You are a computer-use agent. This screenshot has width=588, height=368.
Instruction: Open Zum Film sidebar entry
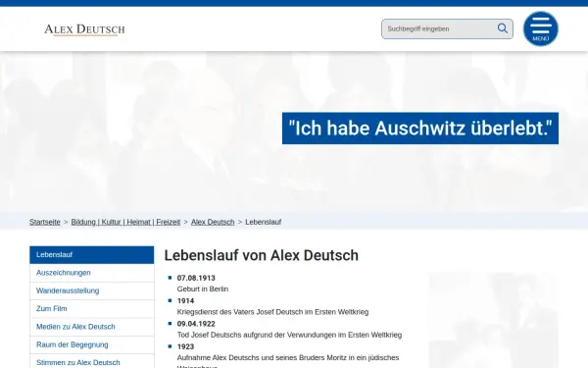[92, 309]
